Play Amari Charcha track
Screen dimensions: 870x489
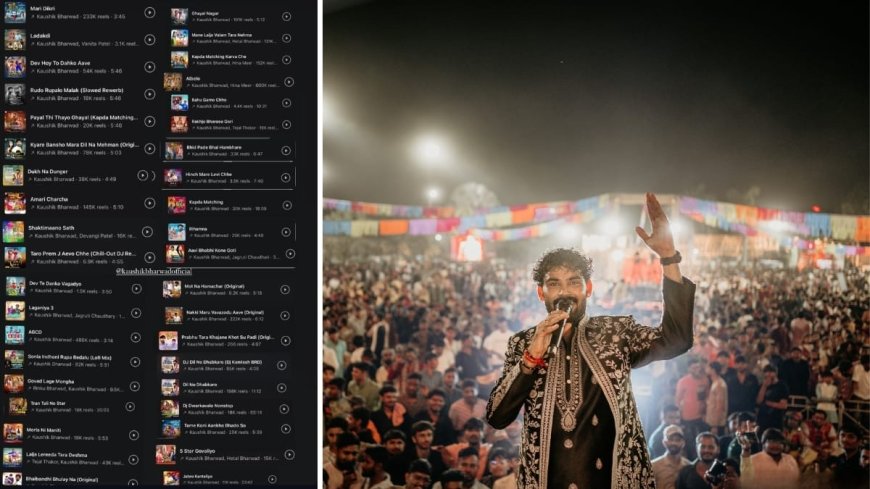(150, 203)
